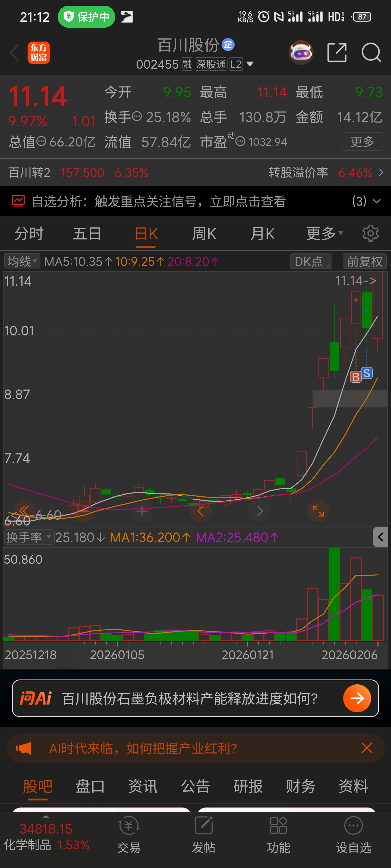
Task: Tap 金额 14.12亿 turnover value
Action: pos(339,117)
